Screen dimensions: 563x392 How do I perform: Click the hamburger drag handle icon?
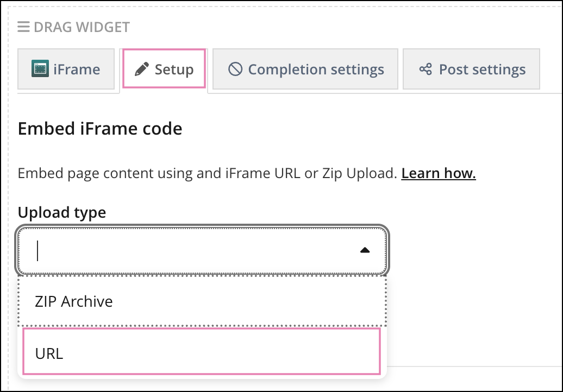(x=23, y=27)
